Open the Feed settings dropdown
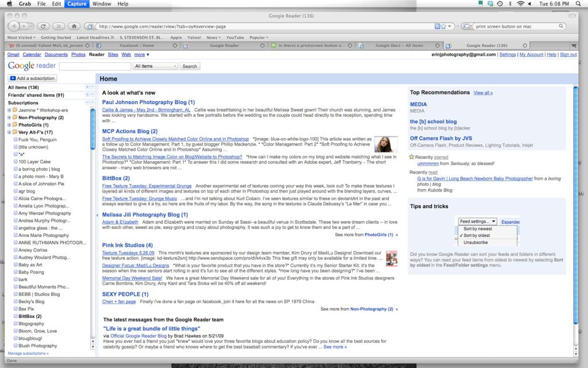This screenshot has width=588, height=368. click(x=478, y=221)
